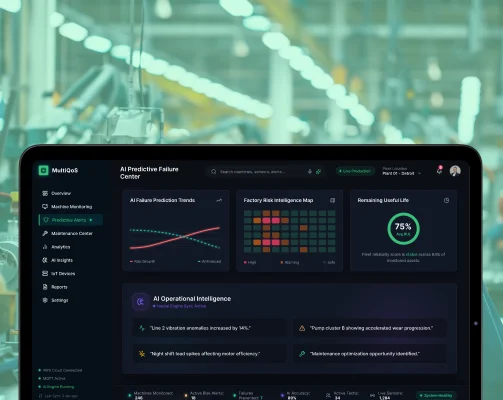Select Predictive Alerts in the sidebar
This screenshot has height=400, width=503.
(71, 220)
